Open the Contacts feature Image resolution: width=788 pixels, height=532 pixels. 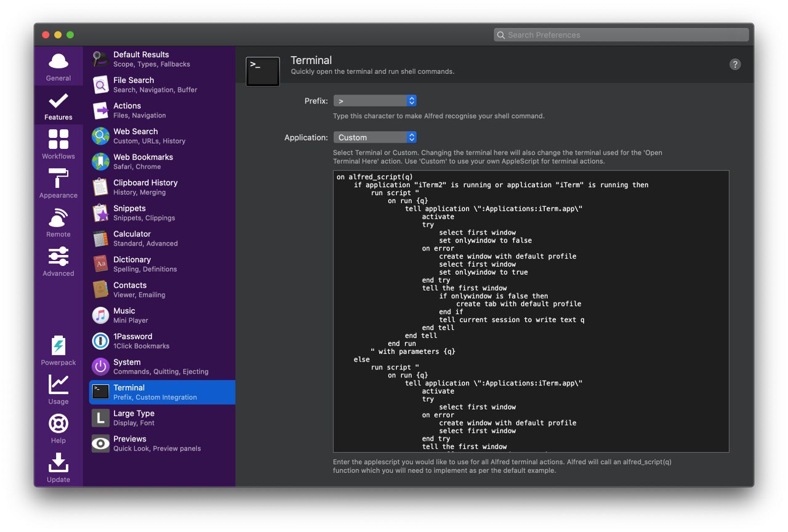[162, 290]
